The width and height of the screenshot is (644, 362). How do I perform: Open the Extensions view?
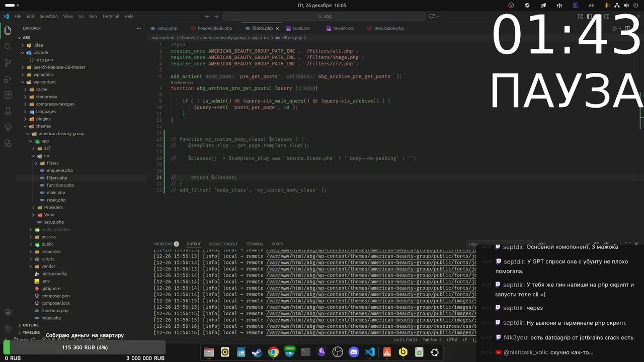pos(8,95)
